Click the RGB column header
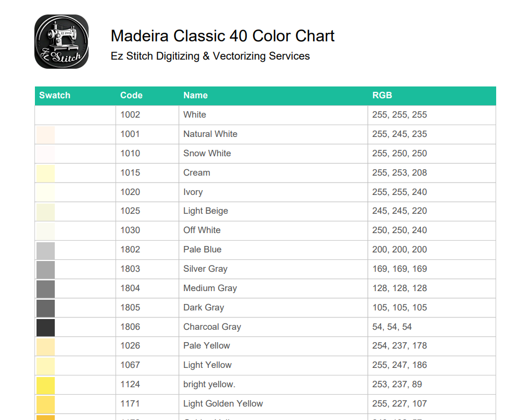The image size is (530, 420). (x=382, y=96)
